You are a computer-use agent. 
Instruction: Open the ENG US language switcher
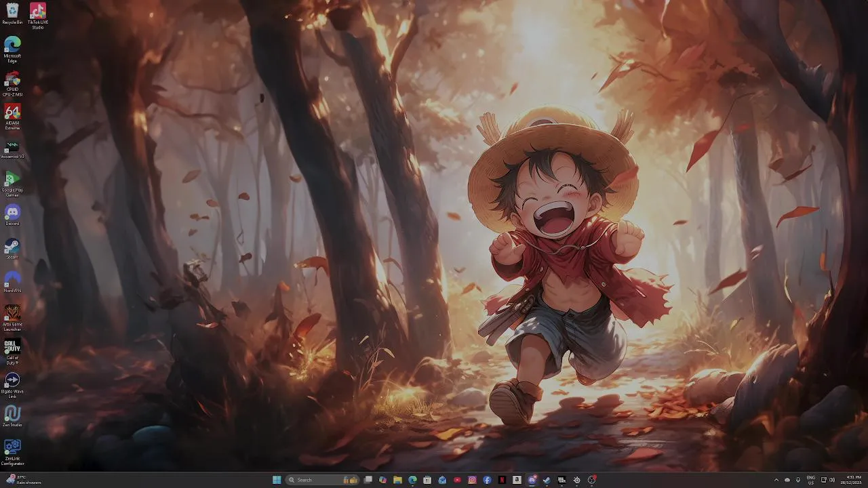point(811,480)
